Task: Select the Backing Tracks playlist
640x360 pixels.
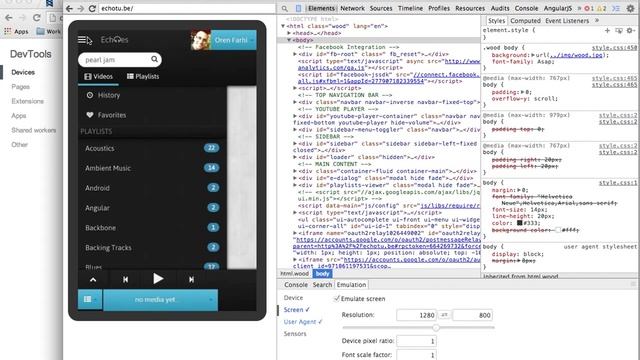Action: point(152,248)
